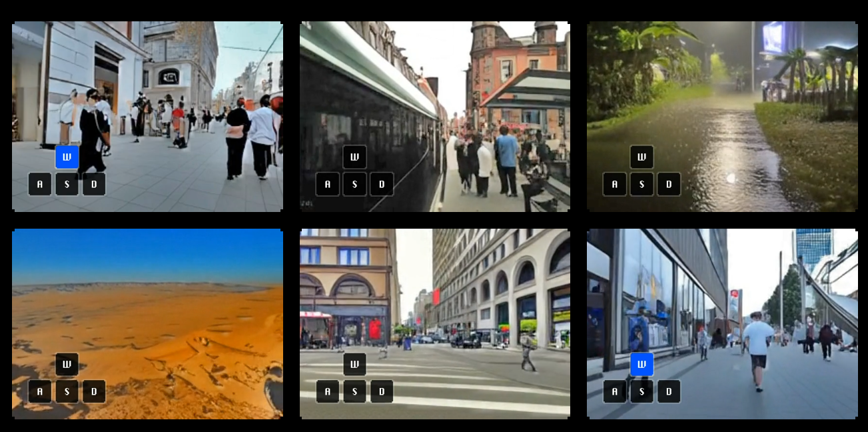This screenshot has width=868, height=432.
Task: Click the D key in the rainy night path video
Action: point(669,184)
